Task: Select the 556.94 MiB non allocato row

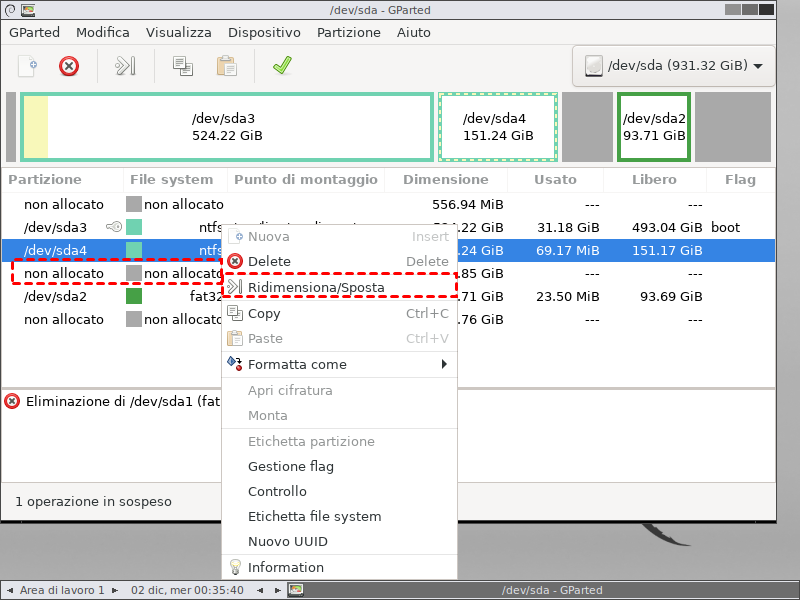Action: pos(388,204)
